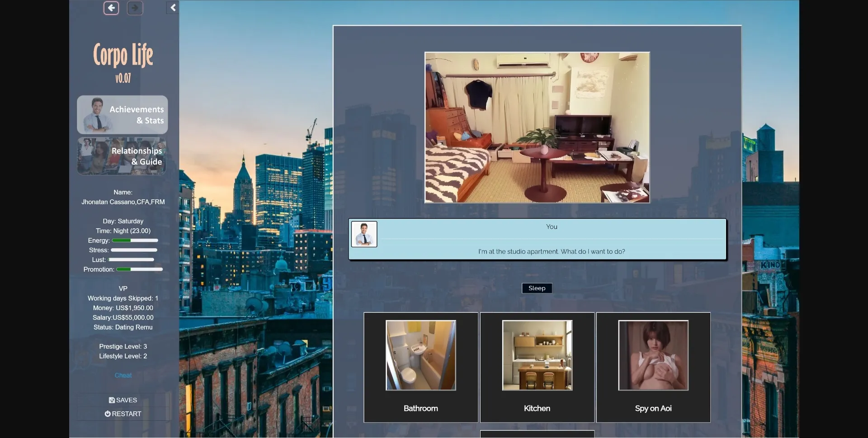Viewport: 868px width, 438px height.
Task: Go to the Bathroom
Action: click(x=420, y=367)
